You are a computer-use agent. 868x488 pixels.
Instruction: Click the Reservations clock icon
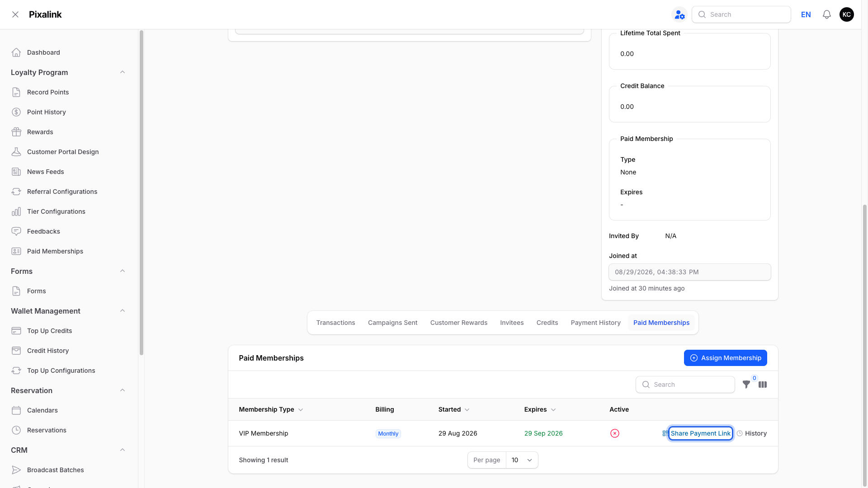[16, 430]
